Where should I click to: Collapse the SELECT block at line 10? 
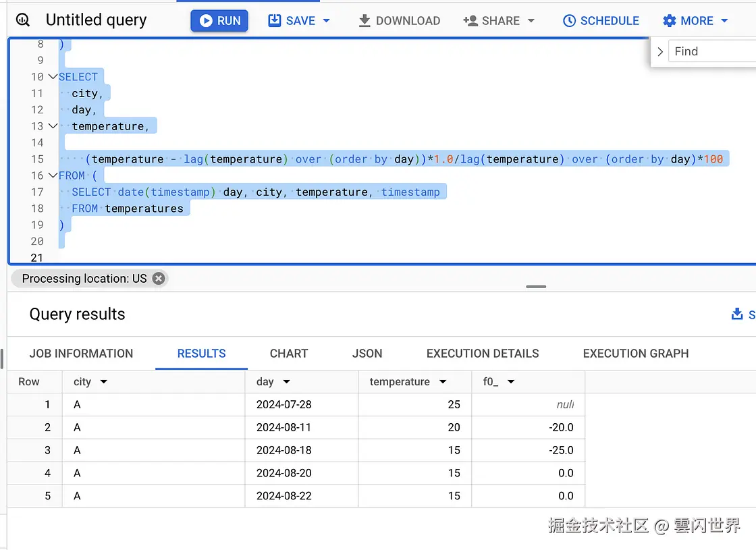pos(53,77)
